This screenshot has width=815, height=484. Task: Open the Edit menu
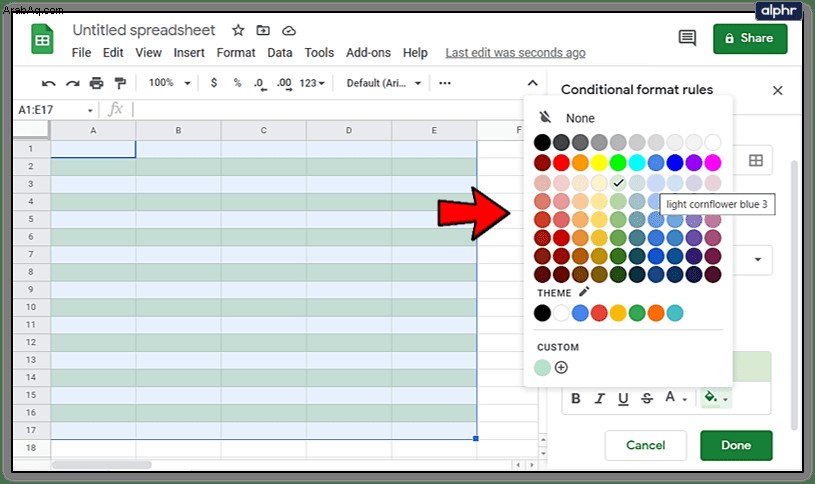(x=113, y=53)
